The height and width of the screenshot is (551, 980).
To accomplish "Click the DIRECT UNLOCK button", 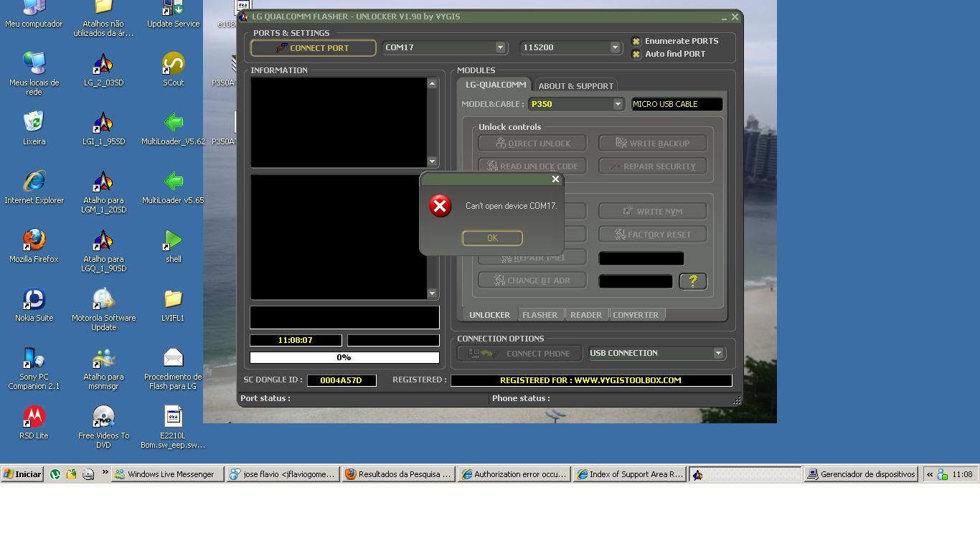I will coord(532,143).
